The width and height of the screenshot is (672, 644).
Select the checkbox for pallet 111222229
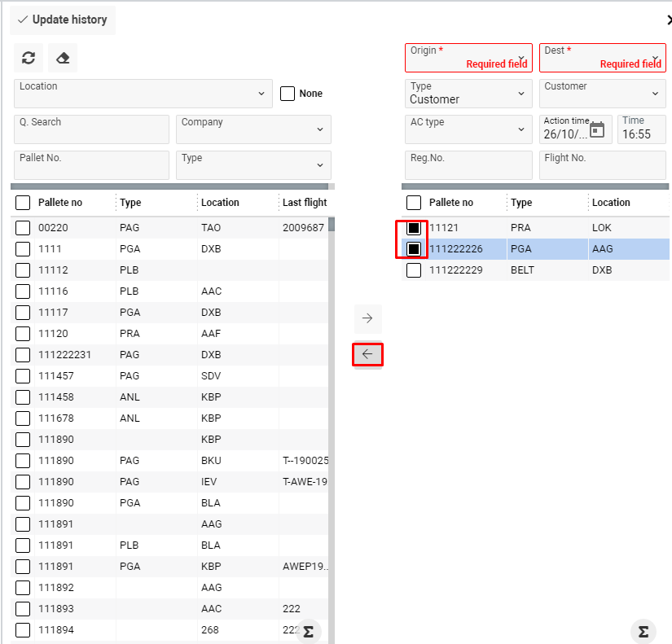(x=414, y=270)
